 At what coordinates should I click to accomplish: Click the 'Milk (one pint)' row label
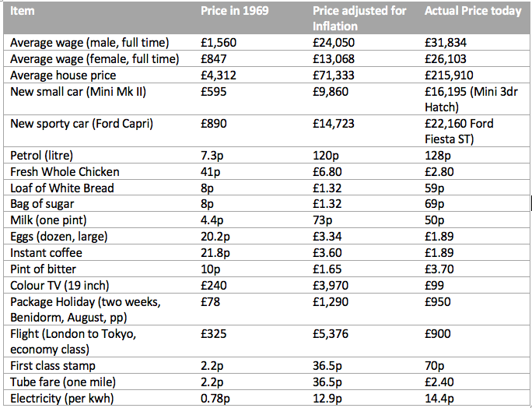pos(48,220)
